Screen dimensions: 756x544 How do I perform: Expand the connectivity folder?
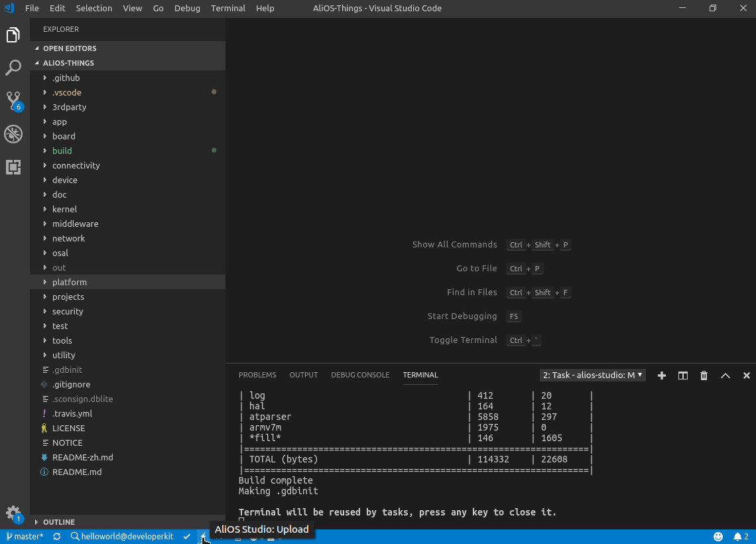pos(128,165)
